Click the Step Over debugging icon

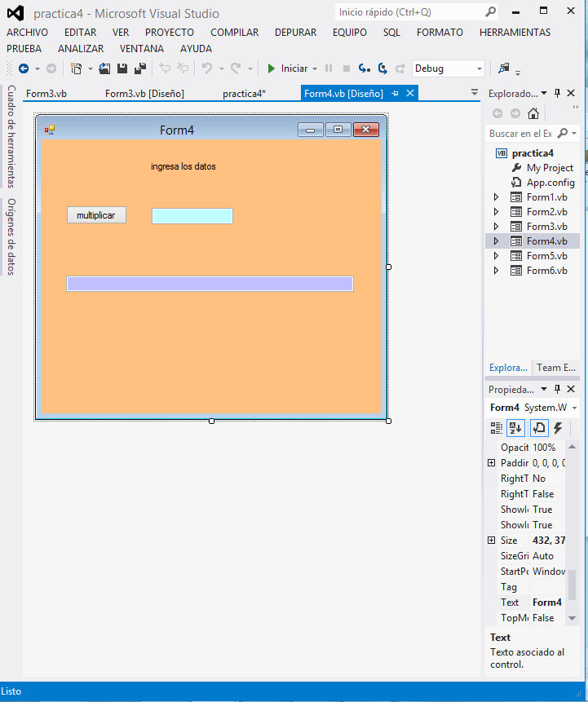(x=382, y=68)
